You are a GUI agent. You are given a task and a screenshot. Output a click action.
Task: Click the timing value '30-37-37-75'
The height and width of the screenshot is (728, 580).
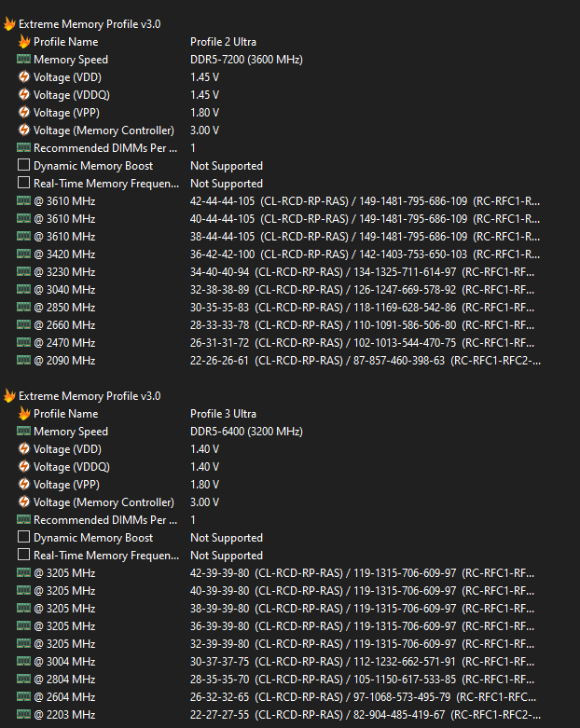[x=220, y=661]
